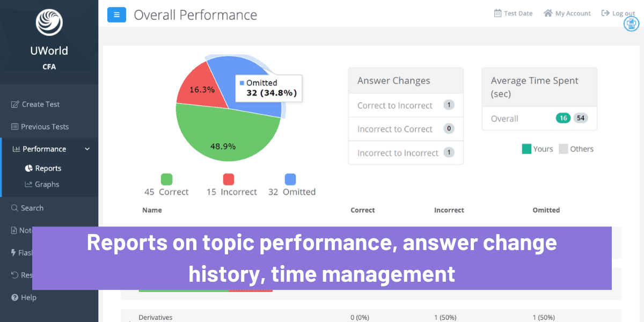Image resolution: width=644 pixels, height=322 pixels.
Task: Click the Help question mark icon
Action: click(14, 297)
